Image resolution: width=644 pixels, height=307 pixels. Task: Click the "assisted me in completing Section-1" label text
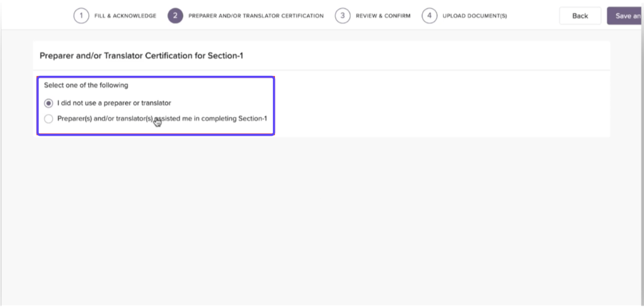click(216, 118)
